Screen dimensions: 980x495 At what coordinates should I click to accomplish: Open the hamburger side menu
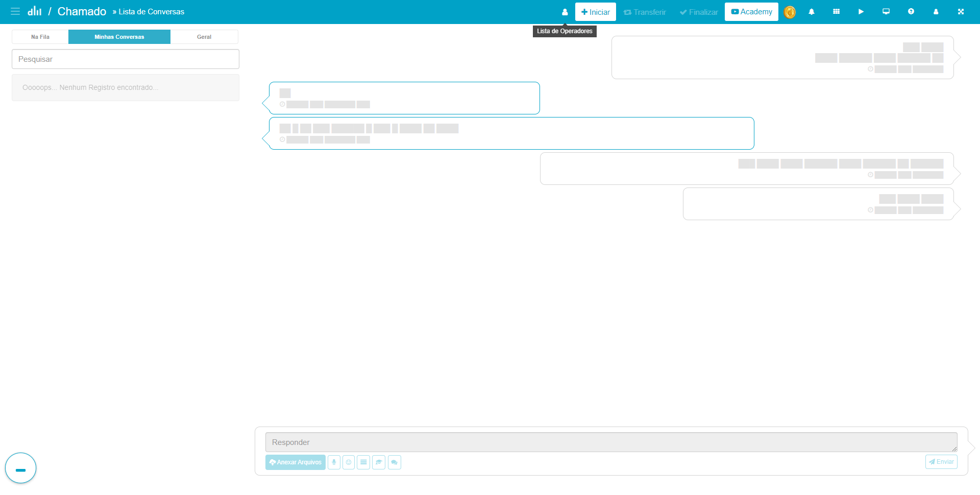point(15,11)
